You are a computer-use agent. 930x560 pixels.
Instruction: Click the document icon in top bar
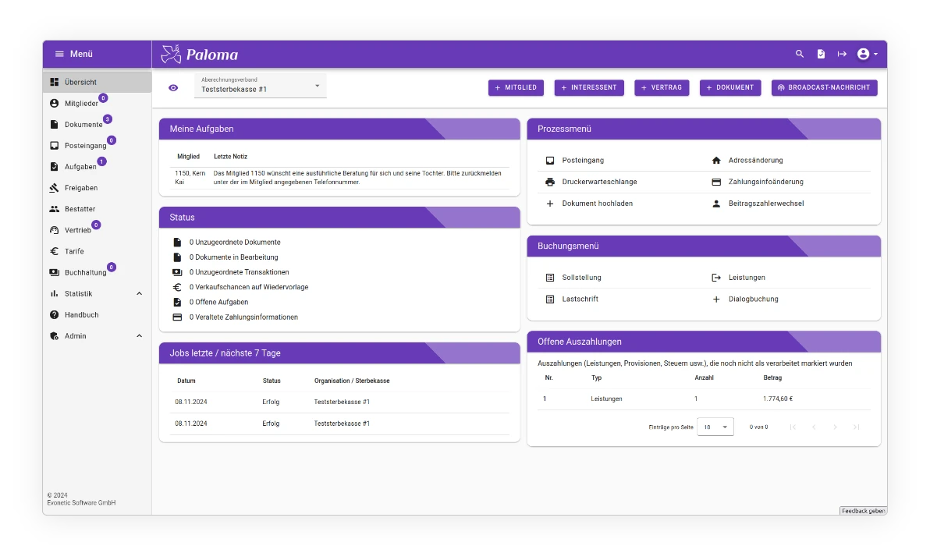pos(821,54)
